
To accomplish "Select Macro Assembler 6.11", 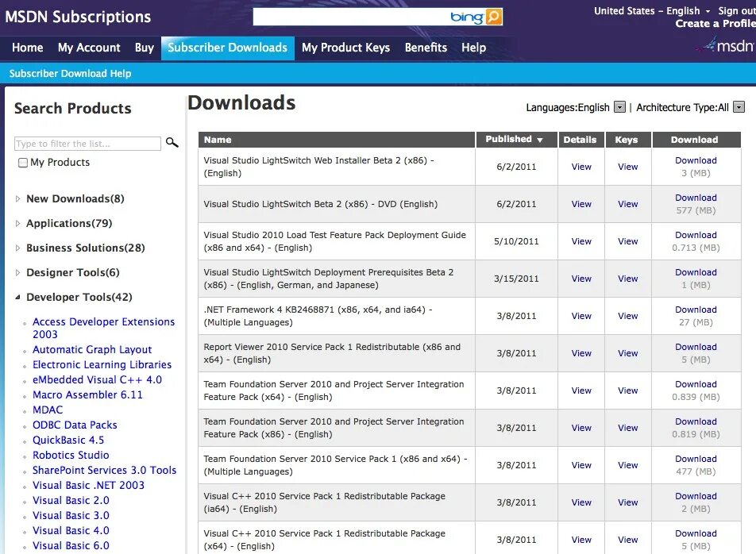I will click(87, 394).
